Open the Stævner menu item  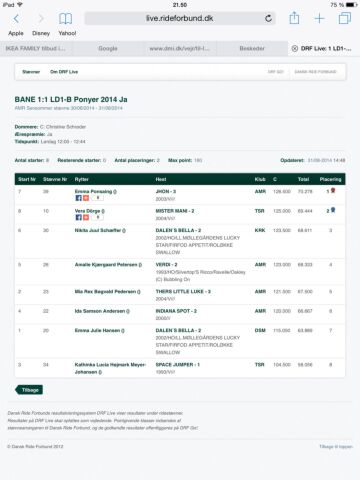coord(31,72)
